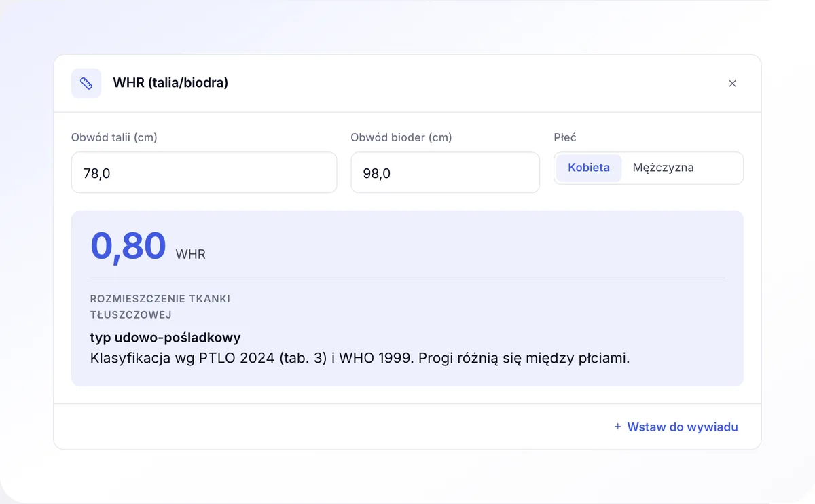
Task: Click the Obwód bioder (cm) label
Action: 401,137
